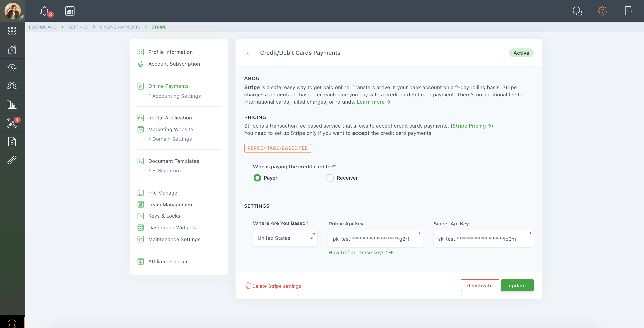Open the calendar icon in top bar

click(70, 11)
